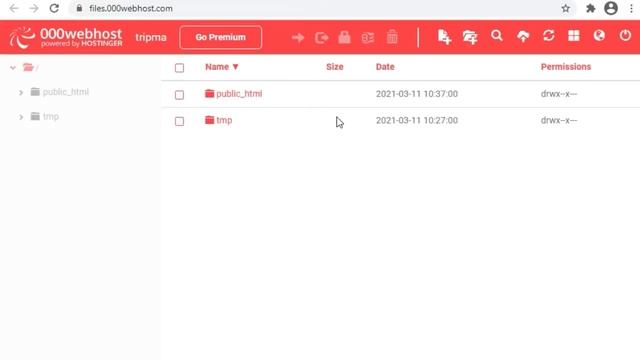The image size is (640, 360).
Task: Go forward in browser history
Action: click(34, 8)
